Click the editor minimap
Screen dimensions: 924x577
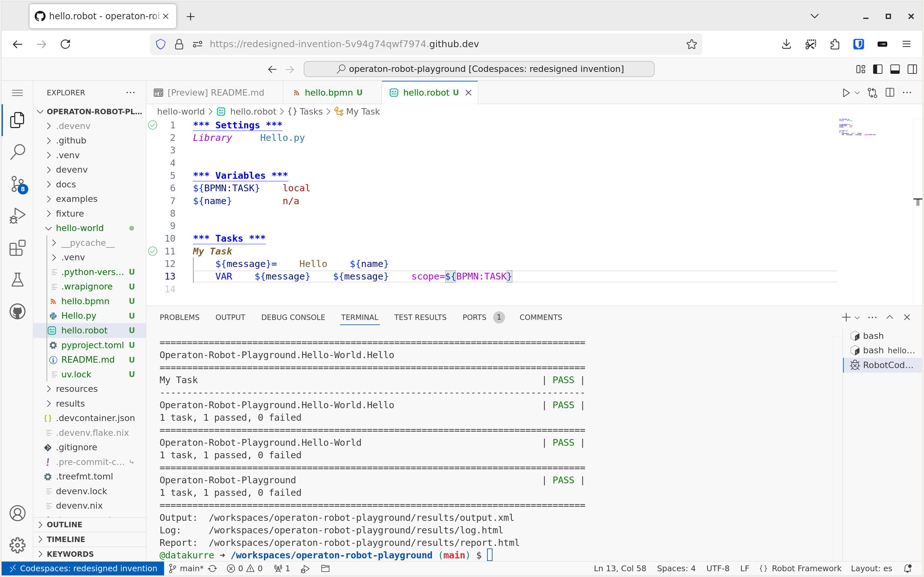pos(857,127)
